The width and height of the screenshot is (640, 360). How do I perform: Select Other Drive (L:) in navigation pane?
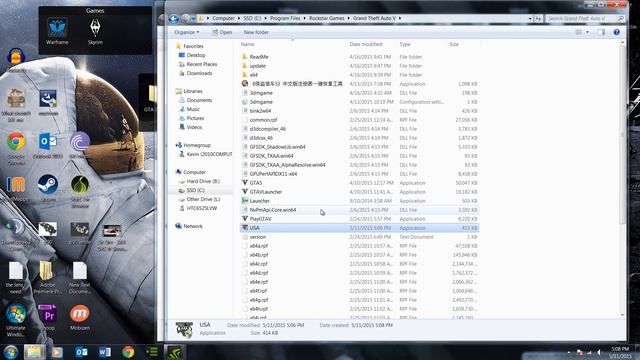pyautogui.click(x=203, y=199)
